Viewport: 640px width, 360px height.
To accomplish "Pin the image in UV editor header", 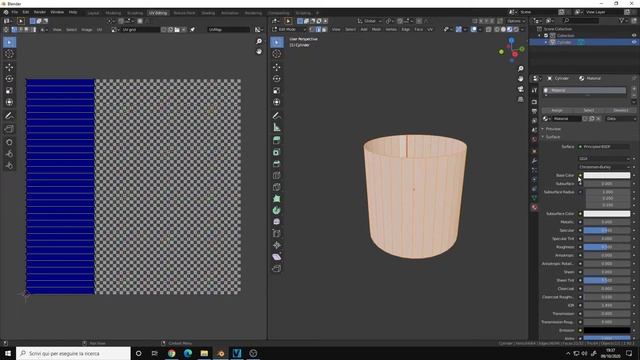I will pyautogui.click(x=192, y=29).
